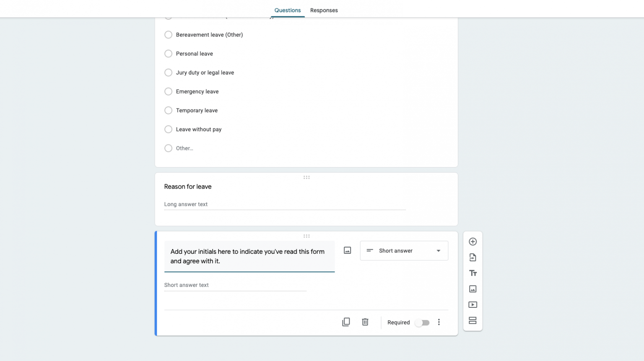Switch to the Responses tab
The width and height of the screenshot is (644, 361).
tap(324, 10)
